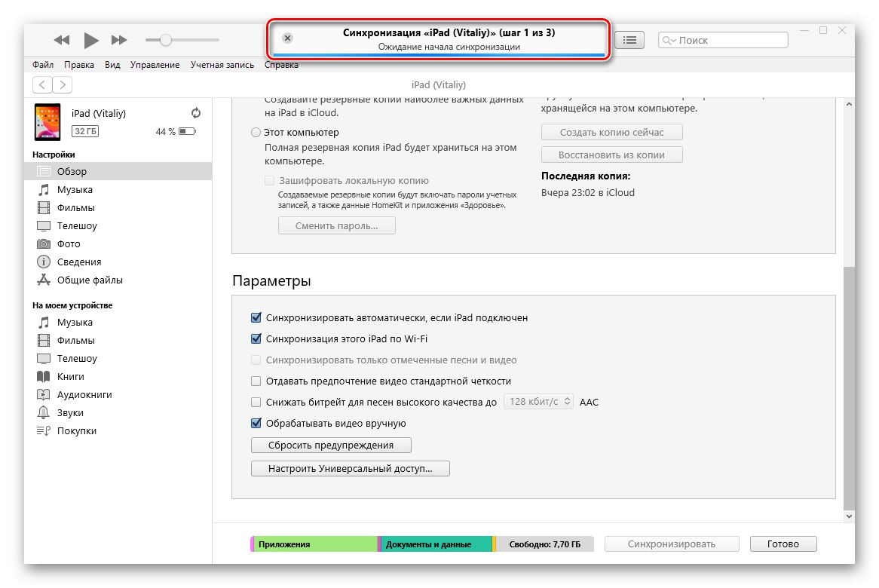The height and width of the screenshot is (588, 879).
Task: Click Создать копию сейчас button
Action: 611,132
